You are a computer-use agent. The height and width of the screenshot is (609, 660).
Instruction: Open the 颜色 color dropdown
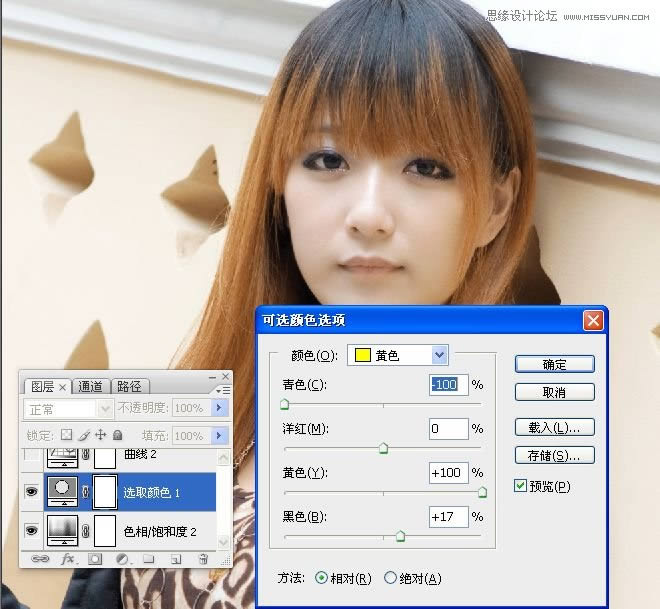coord(439,355)
